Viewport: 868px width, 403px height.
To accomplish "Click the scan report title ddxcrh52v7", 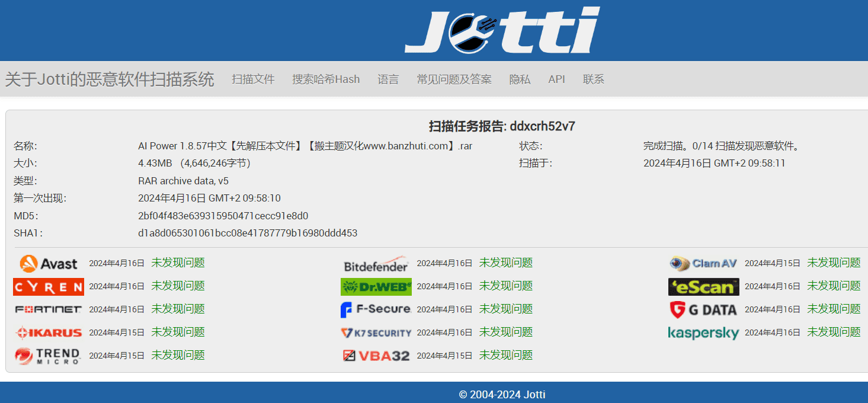I will point(502,126).
